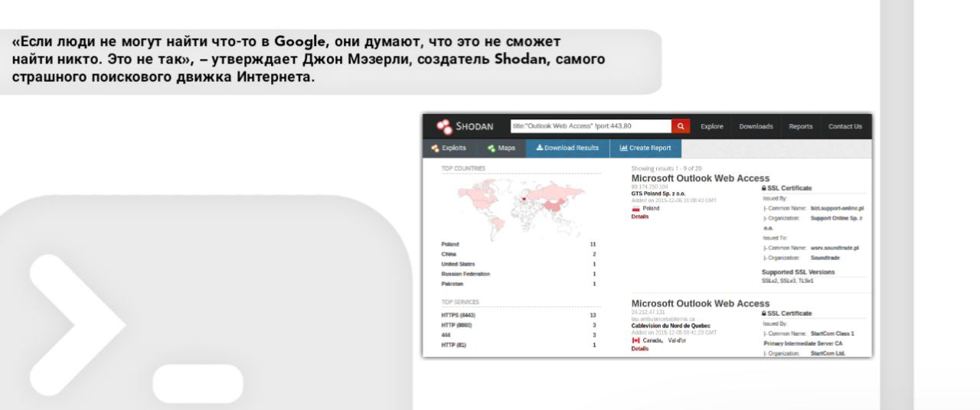Click the IP address 24.212.47.131

point(648,313)
